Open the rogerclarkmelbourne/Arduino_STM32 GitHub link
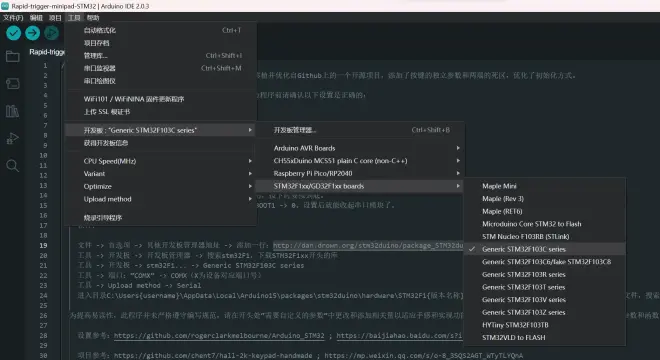Image resolution: width=660 pixels, height=360 pixels. (x=219, y=336)
